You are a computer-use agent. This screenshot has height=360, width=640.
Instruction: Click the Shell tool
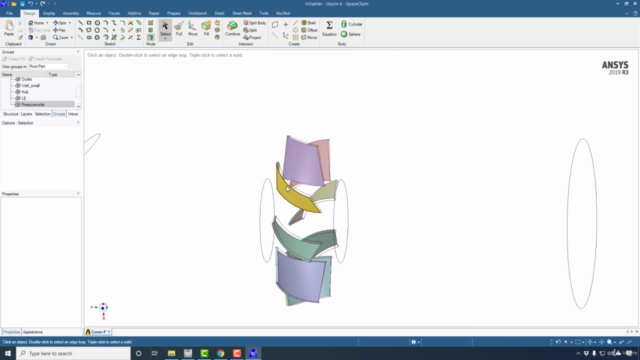[x=309, y=23]
